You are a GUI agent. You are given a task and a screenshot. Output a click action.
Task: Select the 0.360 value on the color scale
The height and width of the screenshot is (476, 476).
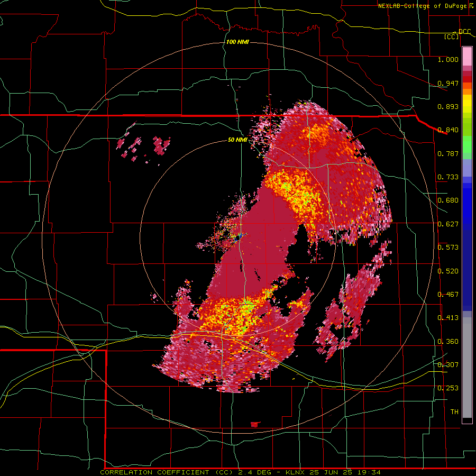tap(448, 342)
